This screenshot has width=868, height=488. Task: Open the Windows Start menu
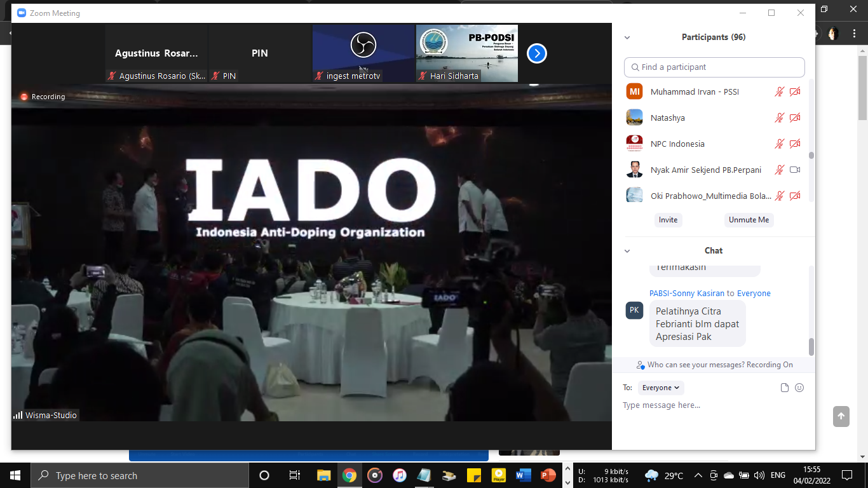[x=15, y=475]
